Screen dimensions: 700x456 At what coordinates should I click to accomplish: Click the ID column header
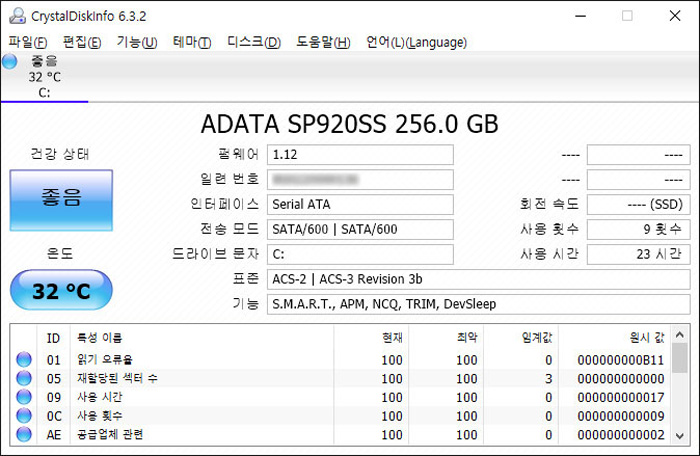click(53, 338)
